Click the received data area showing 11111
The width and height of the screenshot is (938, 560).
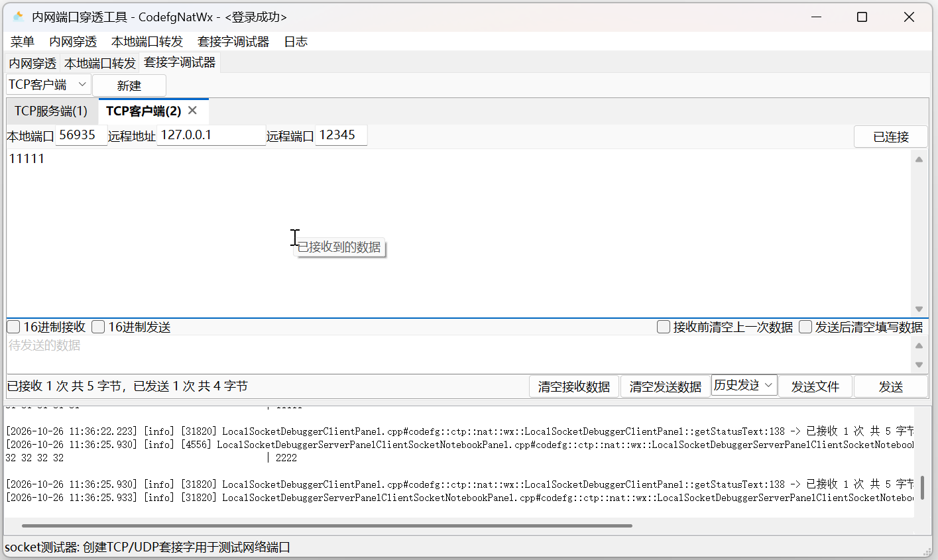click(459, 233)
